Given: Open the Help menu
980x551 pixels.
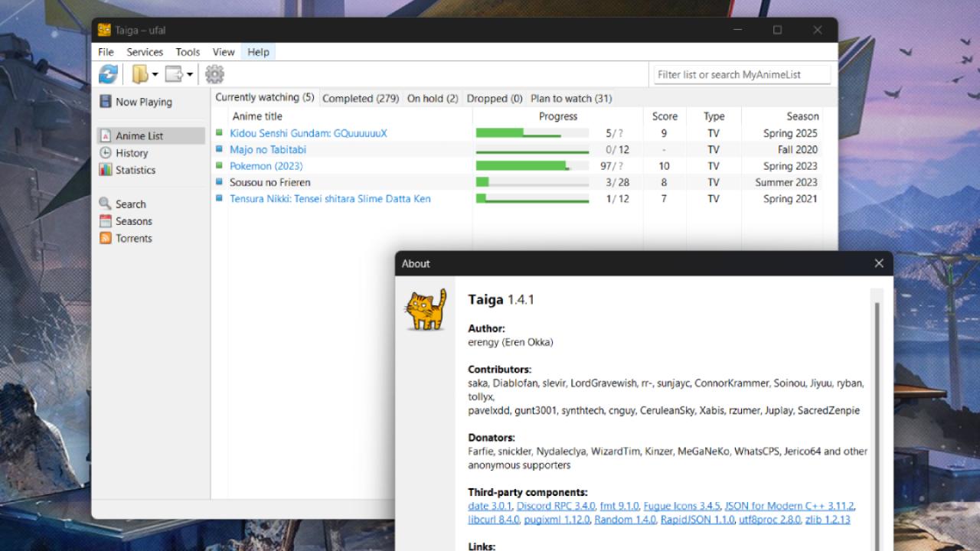Looking at the screenshot, I should [x=258, y=52].
